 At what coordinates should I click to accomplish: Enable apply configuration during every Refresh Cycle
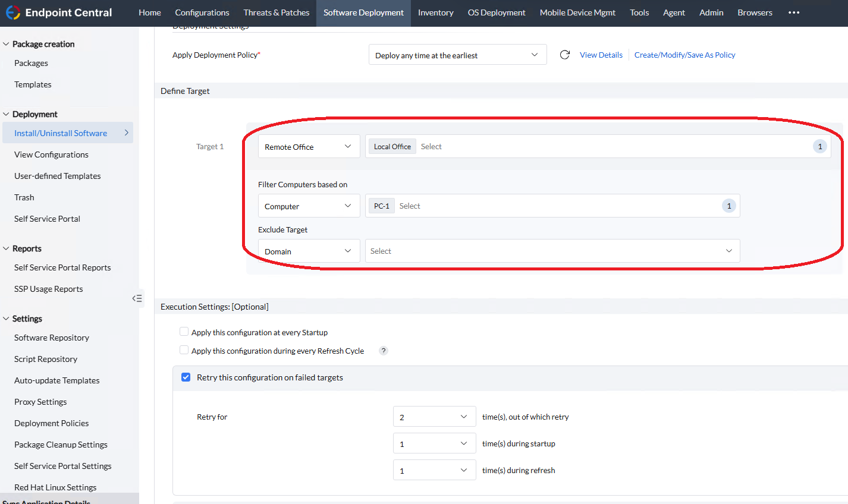(184, 350)
